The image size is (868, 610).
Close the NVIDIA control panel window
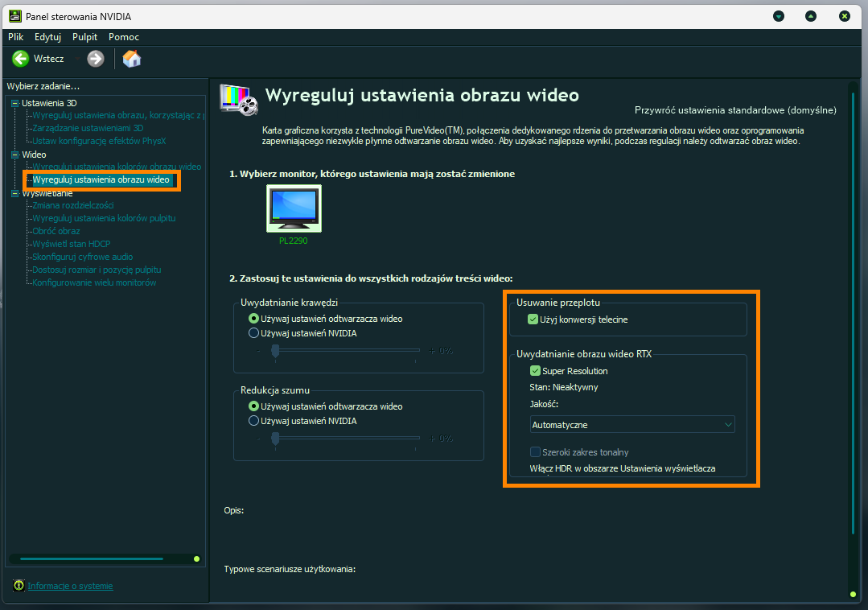(x=845, y=16)
